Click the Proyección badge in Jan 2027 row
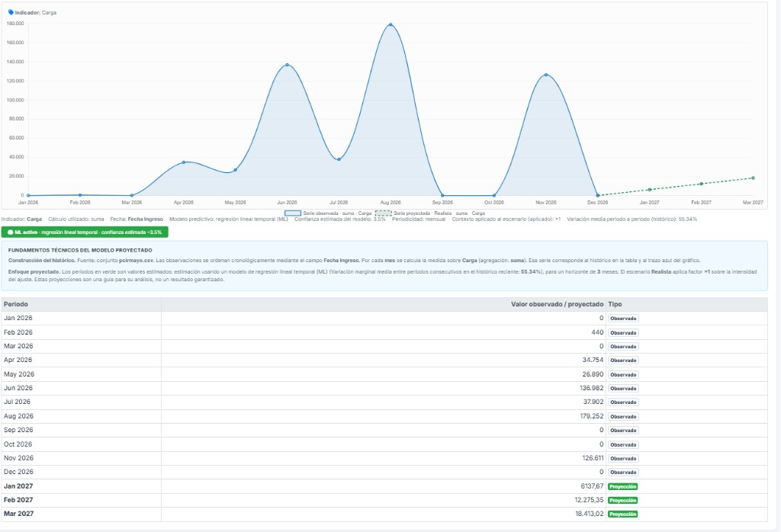Screen dimensions: 781x532 click(x=622, y=487)
